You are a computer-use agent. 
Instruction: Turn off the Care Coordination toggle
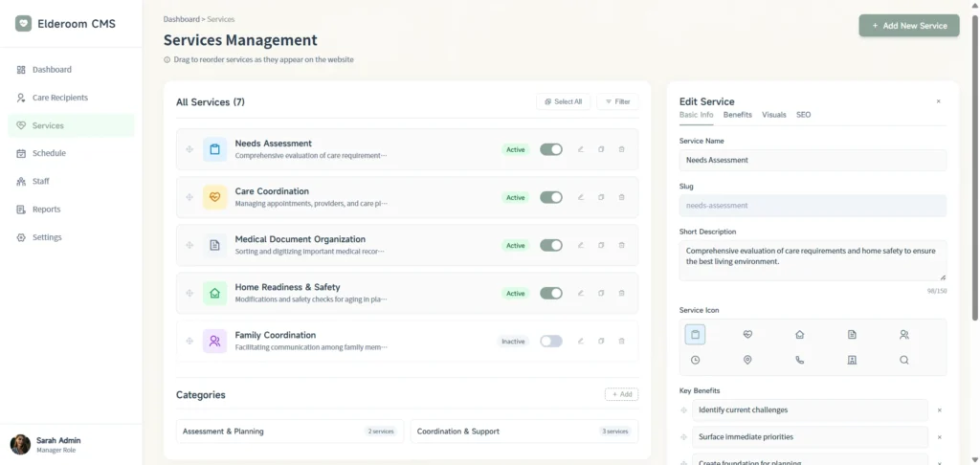550,197
